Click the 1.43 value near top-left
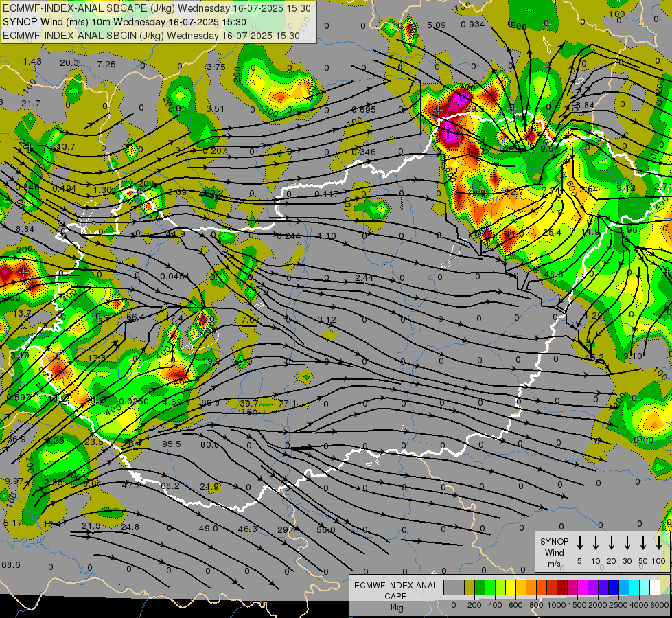 (x=32, y=62)
